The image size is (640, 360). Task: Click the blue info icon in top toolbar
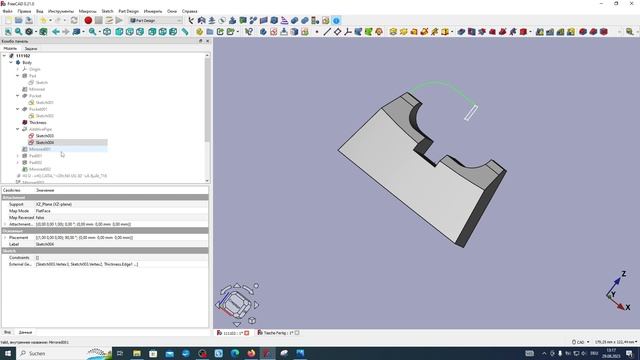click(336, 20)
